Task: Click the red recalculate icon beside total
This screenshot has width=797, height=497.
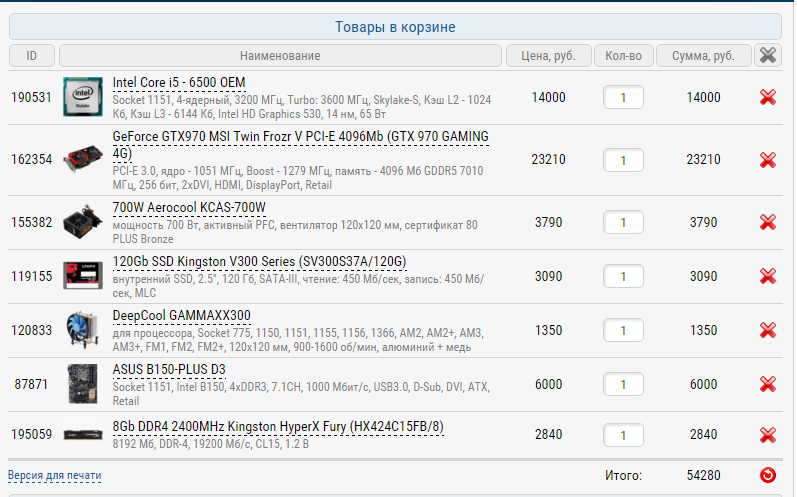Action: tap(768, 475)
